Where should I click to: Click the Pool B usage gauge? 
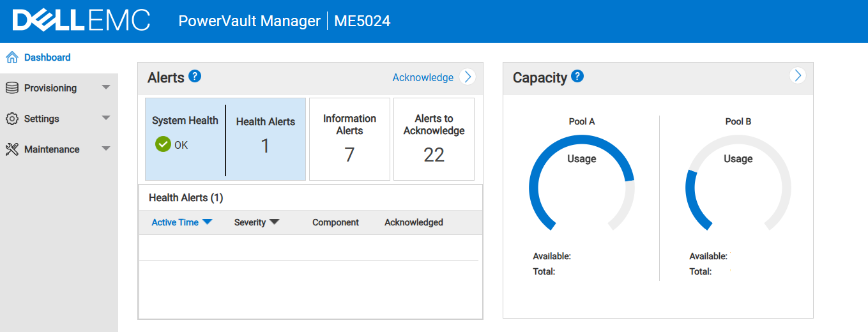[x=738, y=183]
